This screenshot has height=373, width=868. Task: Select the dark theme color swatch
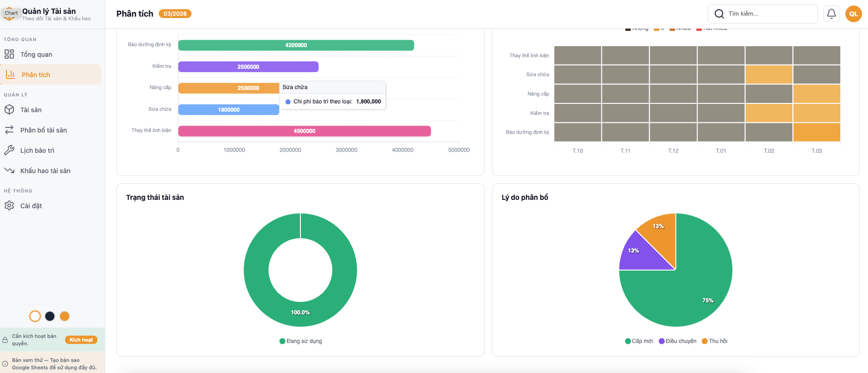(x=50, y=316)
